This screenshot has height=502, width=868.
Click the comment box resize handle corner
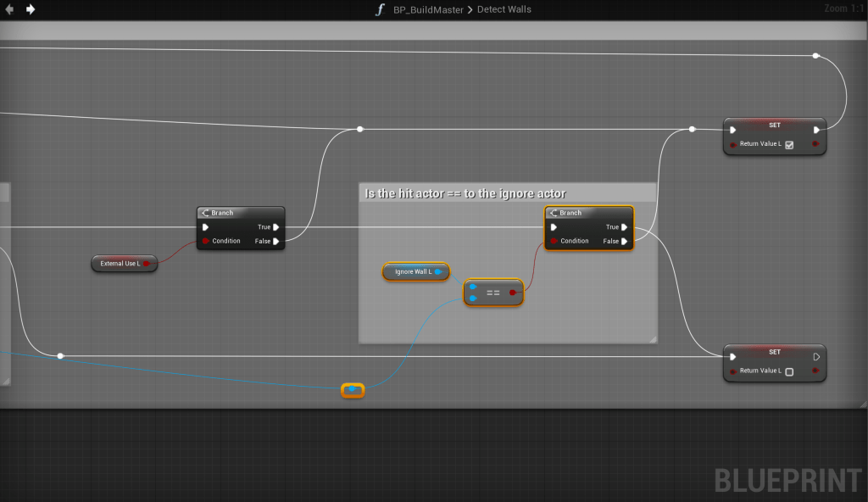652,338
